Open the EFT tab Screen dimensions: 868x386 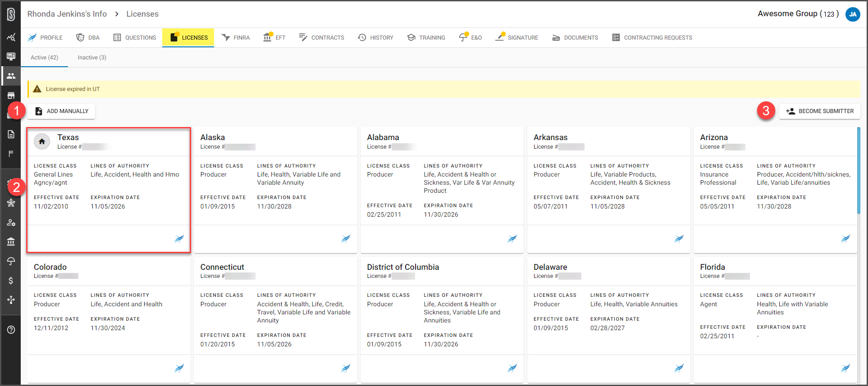tap(274, 37)
